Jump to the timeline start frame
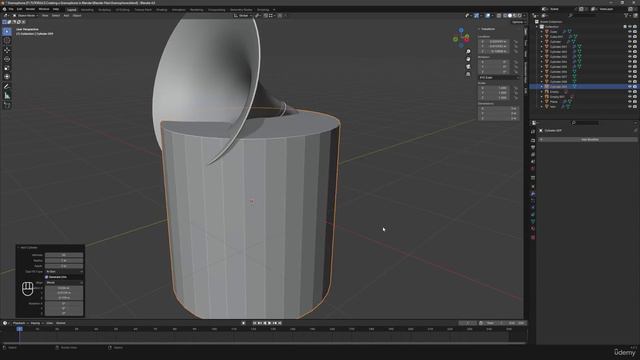Viewport: 640px width, 360px height. coord(254,323)
